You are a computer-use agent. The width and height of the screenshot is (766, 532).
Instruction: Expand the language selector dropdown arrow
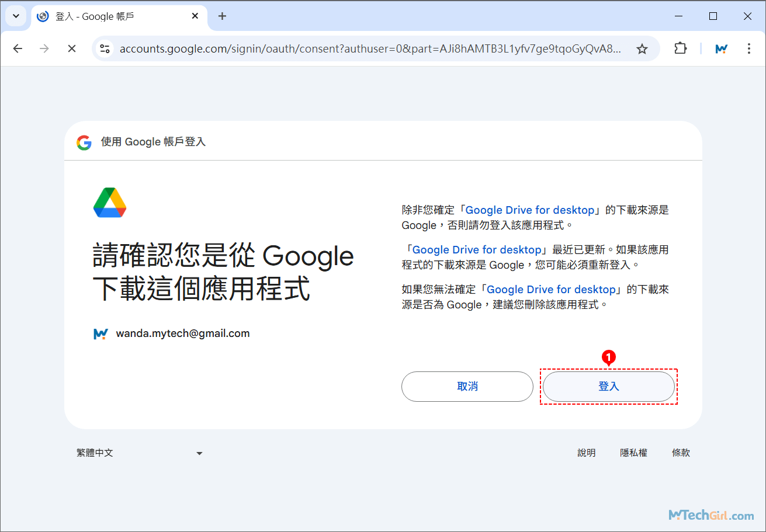coord(199,453)
